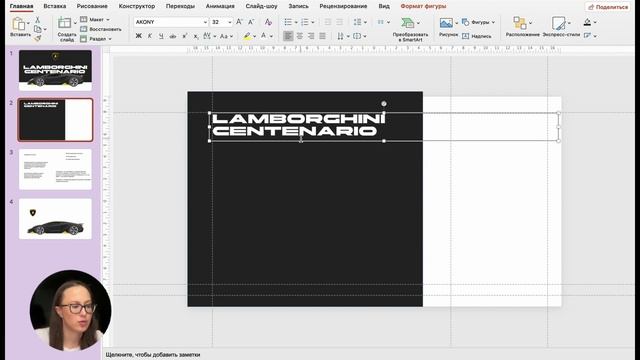Click the numbered list icon
This screenshot has width=640, height=360.
pyautogui.click(x=304, y=22)
